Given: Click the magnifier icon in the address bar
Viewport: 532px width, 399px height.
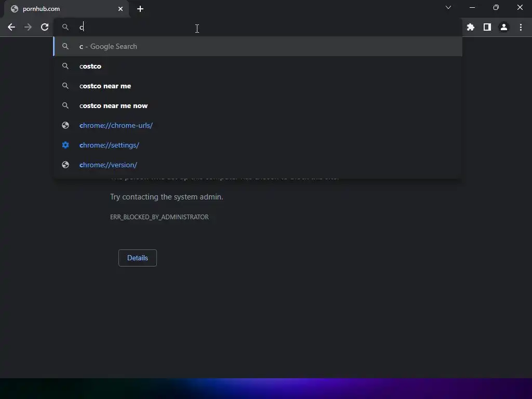Looking at the screenshot, I should pyautogui.click(x=65, y=27).
